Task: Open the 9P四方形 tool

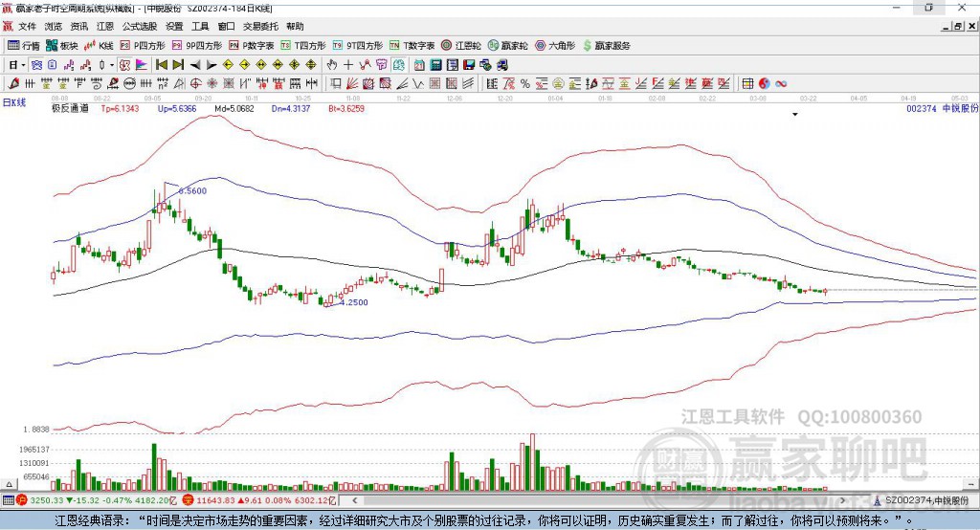Action: pos(197,46)
